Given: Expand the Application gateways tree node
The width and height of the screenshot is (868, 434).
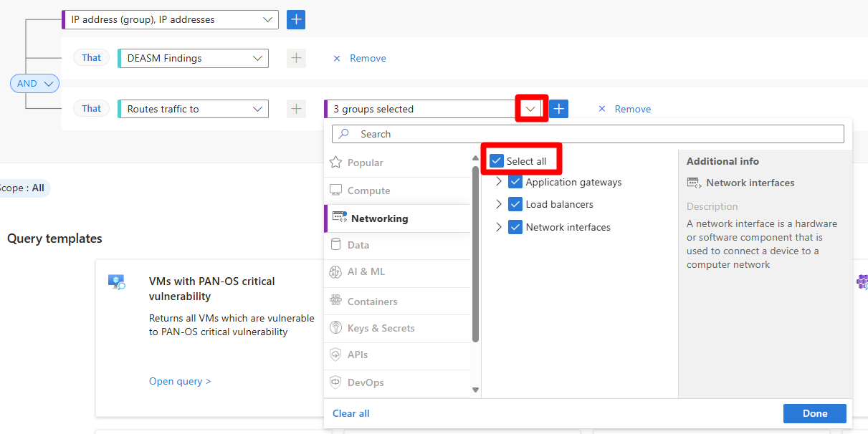Looking at the screenshot, I should tap(499, 182).
